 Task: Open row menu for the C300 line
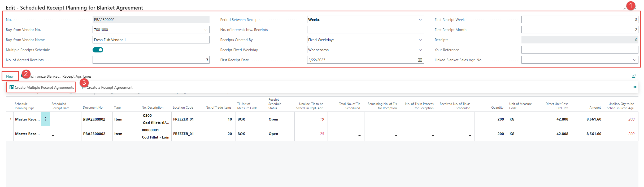[x=45, y=119]
